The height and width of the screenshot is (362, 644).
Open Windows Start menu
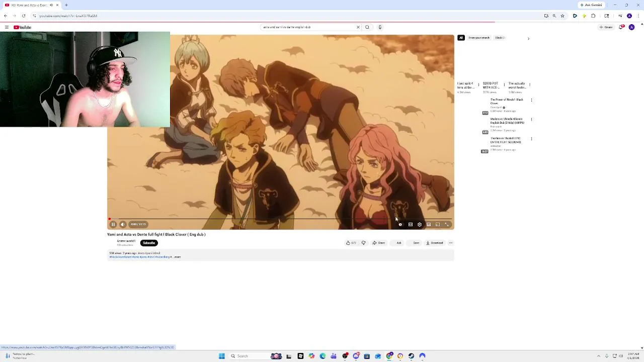coord(221,356)
